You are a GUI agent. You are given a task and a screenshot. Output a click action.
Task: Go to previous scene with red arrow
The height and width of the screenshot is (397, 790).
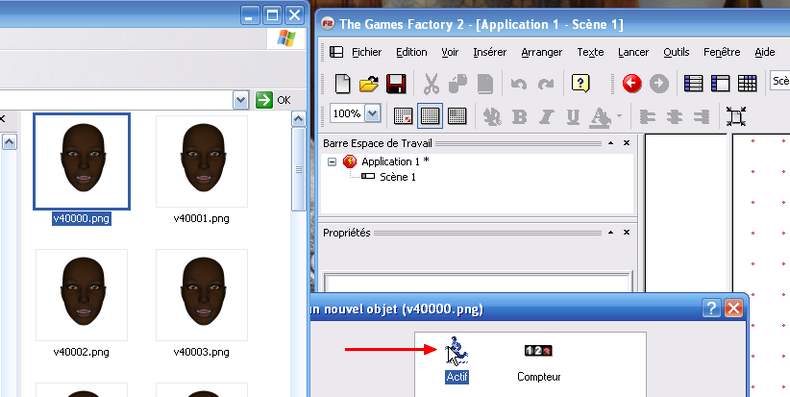[x=632, y=83]
